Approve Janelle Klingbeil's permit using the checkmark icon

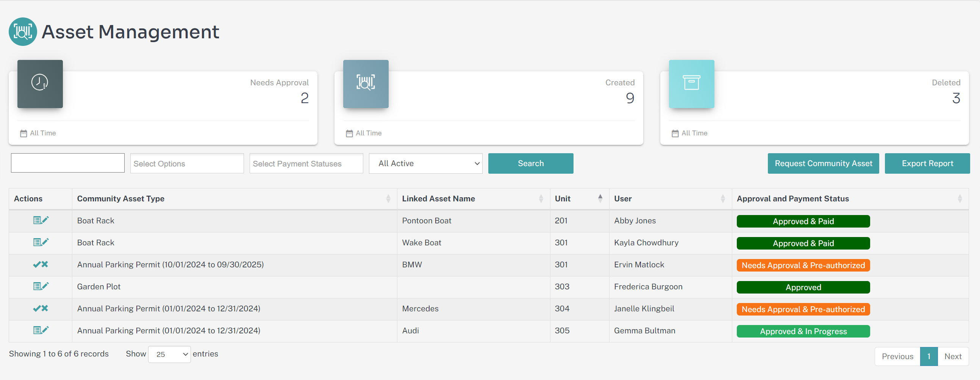tap(36, 308)
